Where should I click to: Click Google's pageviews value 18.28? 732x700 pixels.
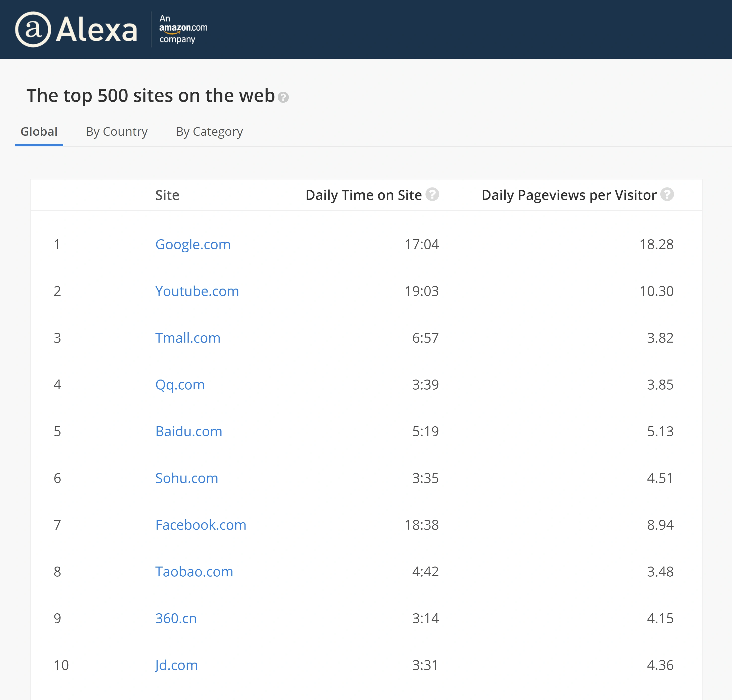pos(657,244)
